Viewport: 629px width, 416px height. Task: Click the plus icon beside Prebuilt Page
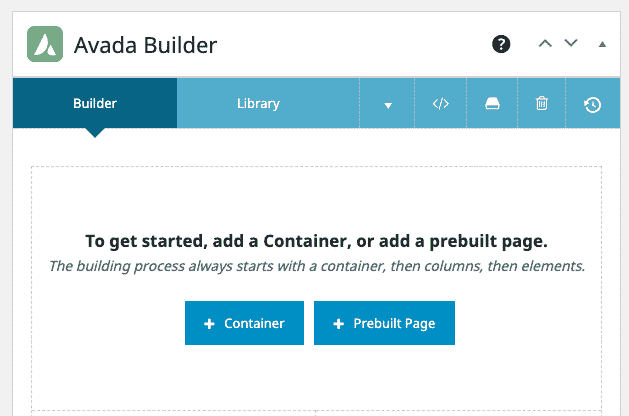tap(339, 324)
